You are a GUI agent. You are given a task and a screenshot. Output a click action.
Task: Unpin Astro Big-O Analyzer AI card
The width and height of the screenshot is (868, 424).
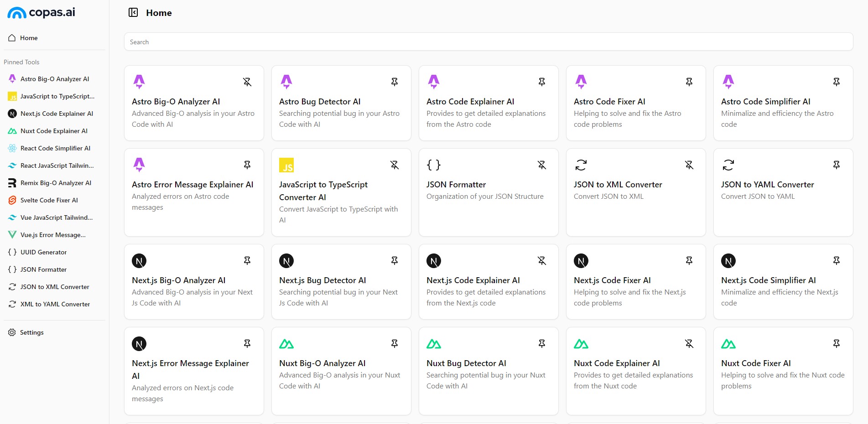(x=247, y=82)
